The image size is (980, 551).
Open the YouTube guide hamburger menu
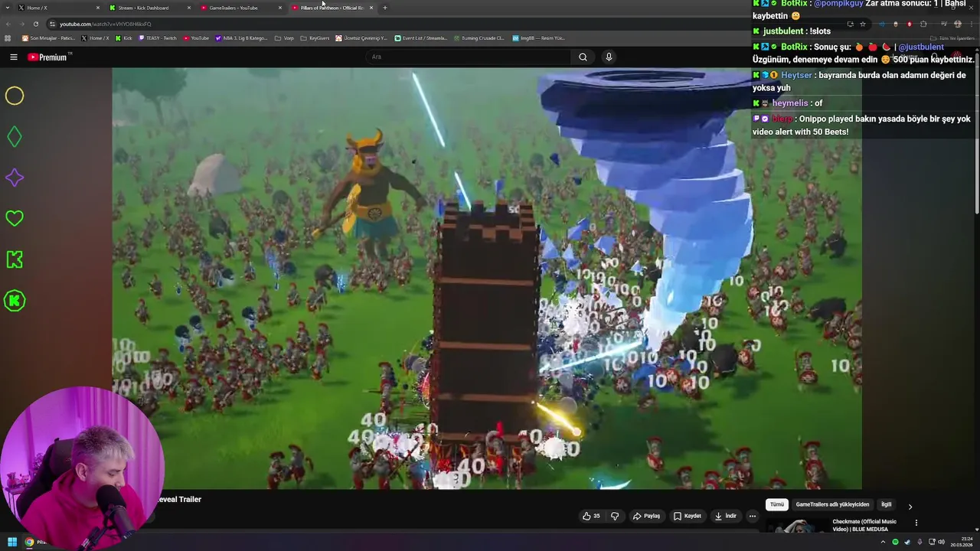pyautogui.click(x=14, y=57)
